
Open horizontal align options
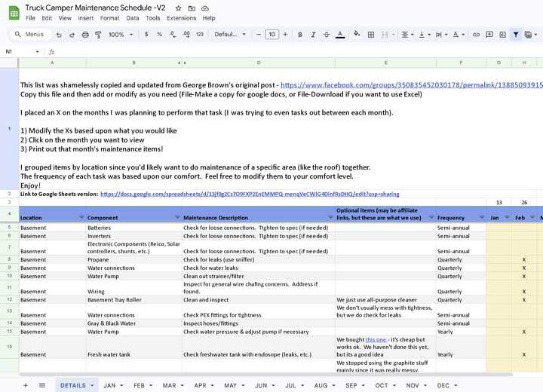click(407, 35)
